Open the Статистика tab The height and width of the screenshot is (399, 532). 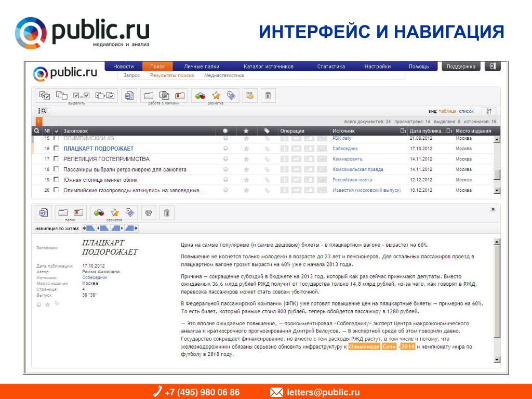331,66
